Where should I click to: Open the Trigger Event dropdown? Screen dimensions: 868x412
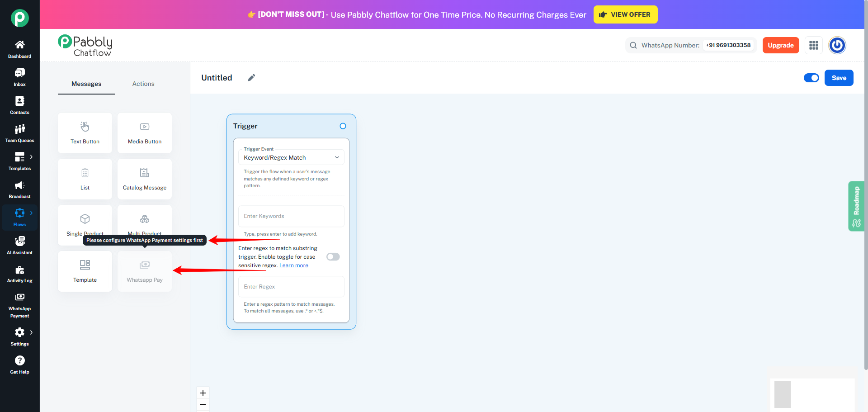[x=291, y=157]
